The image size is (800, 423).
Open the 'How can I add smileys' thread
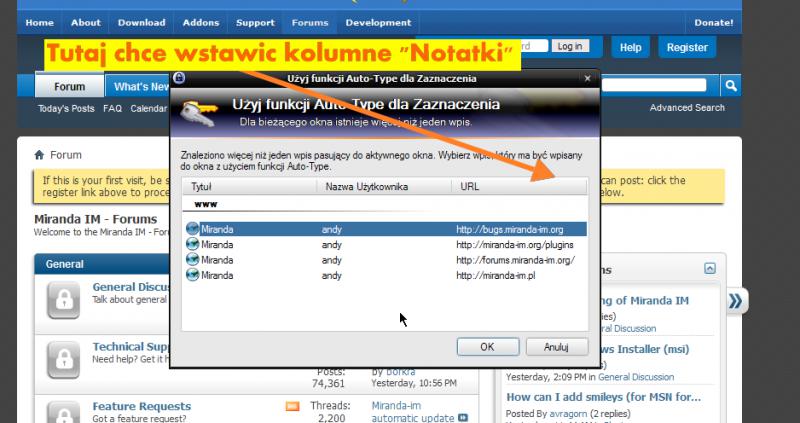604,397
